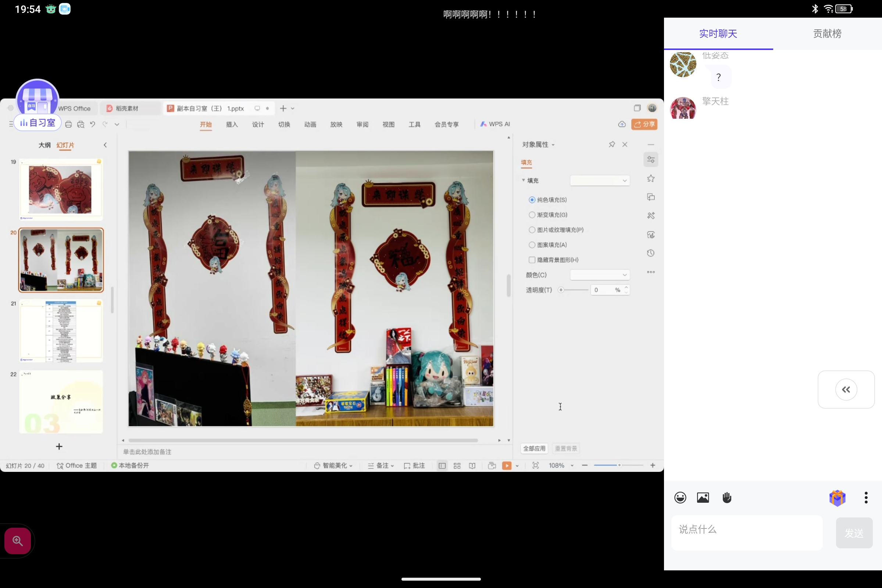Click the design tools icon in side strip
The height and width of the screenshot is (588, 882).
coord(650,216)
